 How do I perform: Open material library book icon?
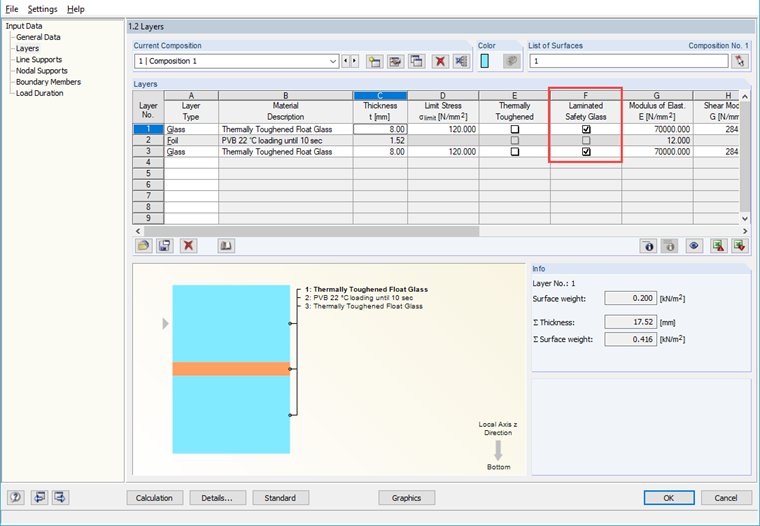coord(226,246)
